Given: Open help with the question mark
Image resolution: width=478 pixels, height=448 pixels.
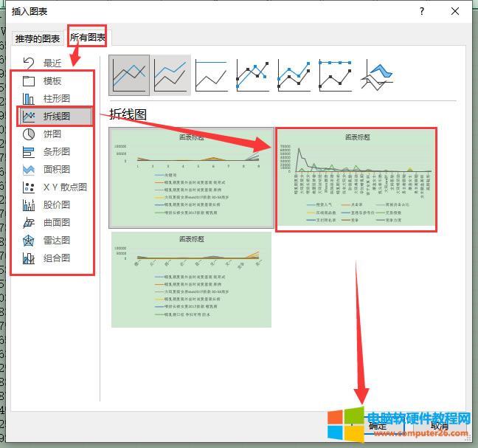Looking at the screenshot, I should [421, 11].
